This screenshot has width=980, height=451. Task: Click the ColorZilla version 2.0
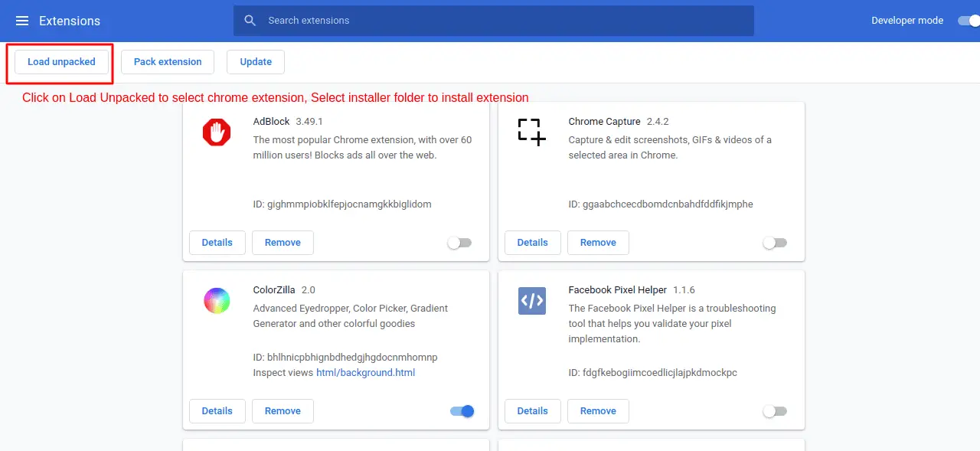[x=309, y=290]
